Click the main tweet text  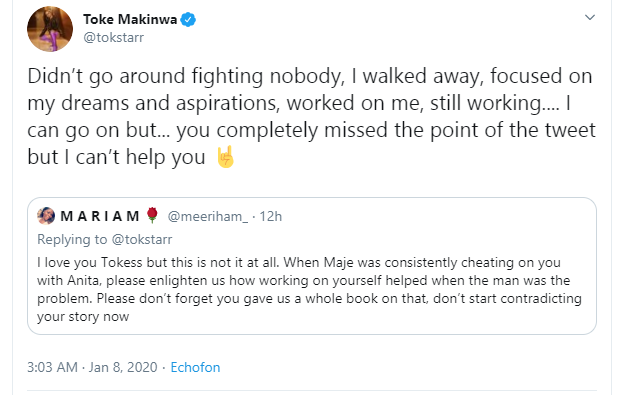(x=312, y=117)
